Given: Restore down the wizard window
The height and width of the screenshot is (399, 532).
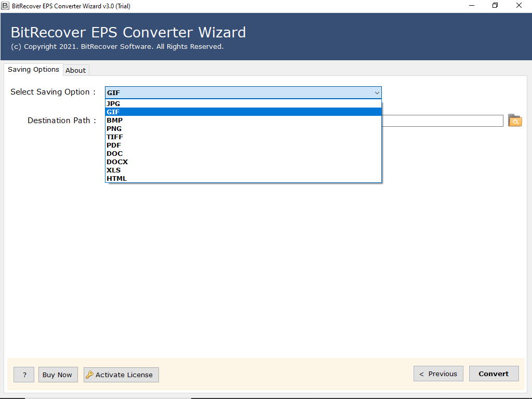Looking at the screenshot, I should tap(495, 5).
